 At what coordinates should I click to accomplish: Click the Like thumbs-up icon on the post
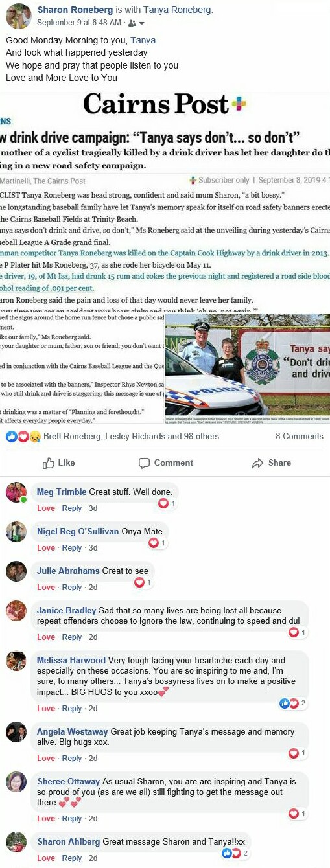click(48, 463)
